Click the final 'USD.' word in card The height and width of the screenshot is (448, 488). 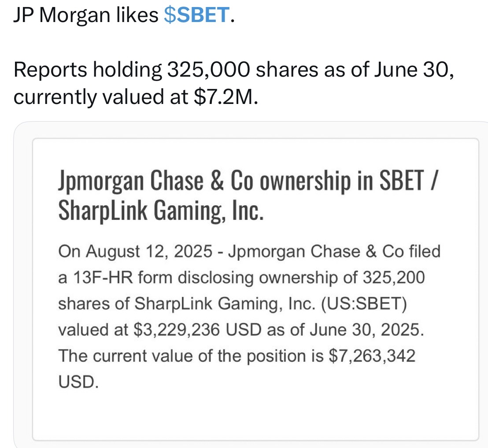(78, 381)
